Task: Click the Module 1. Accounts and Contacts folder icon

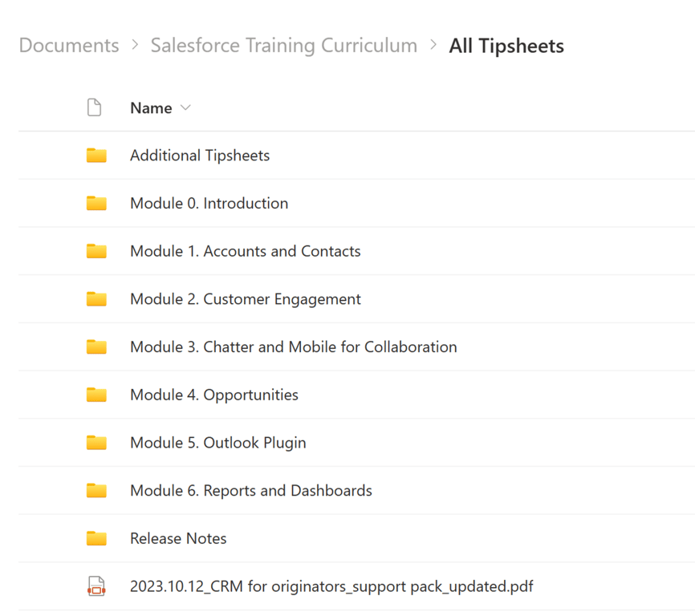Action: [96, 251]
